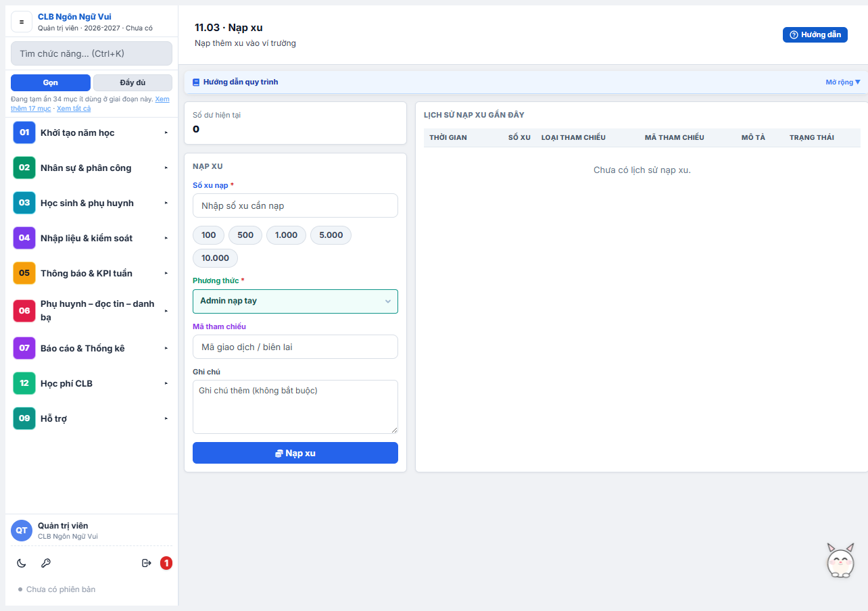Open the red notification badge showing 1
Screen dimensions: 868x611
(x=166, y=563)
